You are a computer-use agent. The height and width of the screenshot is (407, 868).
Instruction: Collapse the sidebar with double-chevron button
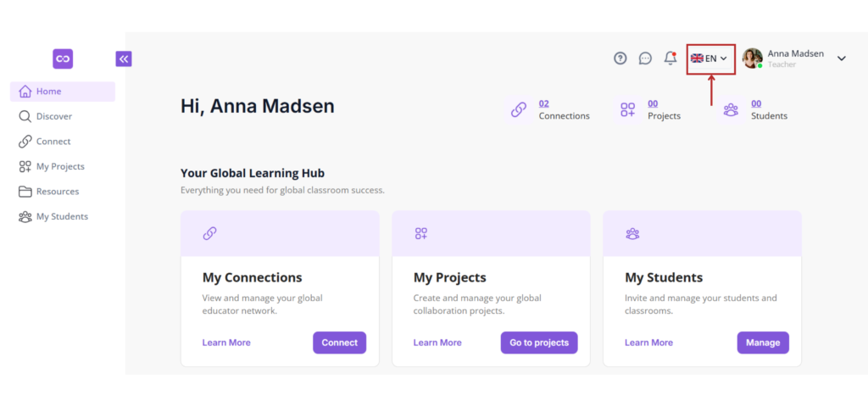tap(124, 59)
